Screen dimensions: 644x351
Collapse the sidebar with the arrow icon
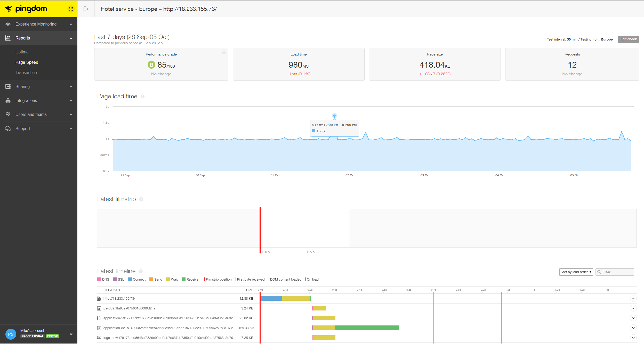pyautogui.click(x=86, y=9)
